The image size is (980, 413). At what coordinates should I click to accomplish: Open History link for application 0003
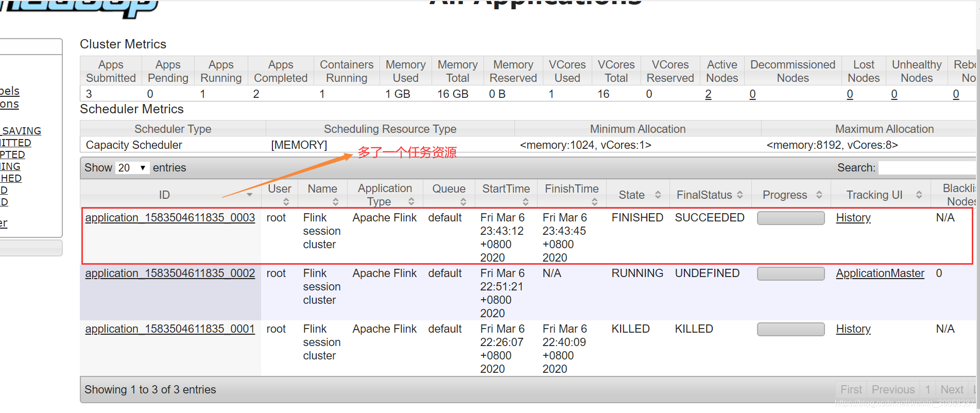[x=853, y=218]
